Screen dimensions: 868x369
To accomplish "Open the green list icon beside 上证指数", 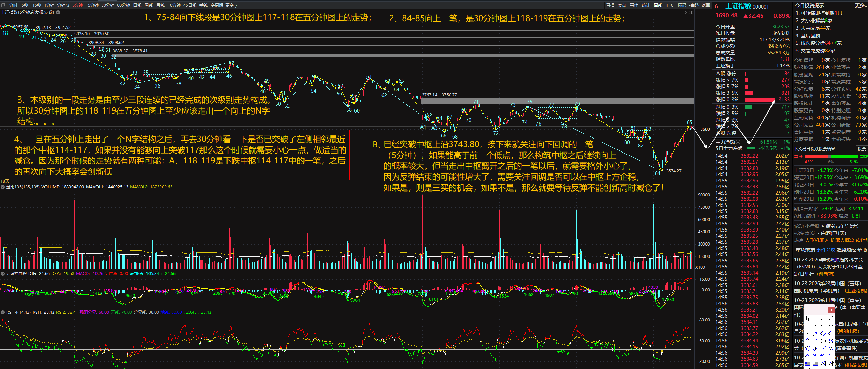I will (722, 6).
